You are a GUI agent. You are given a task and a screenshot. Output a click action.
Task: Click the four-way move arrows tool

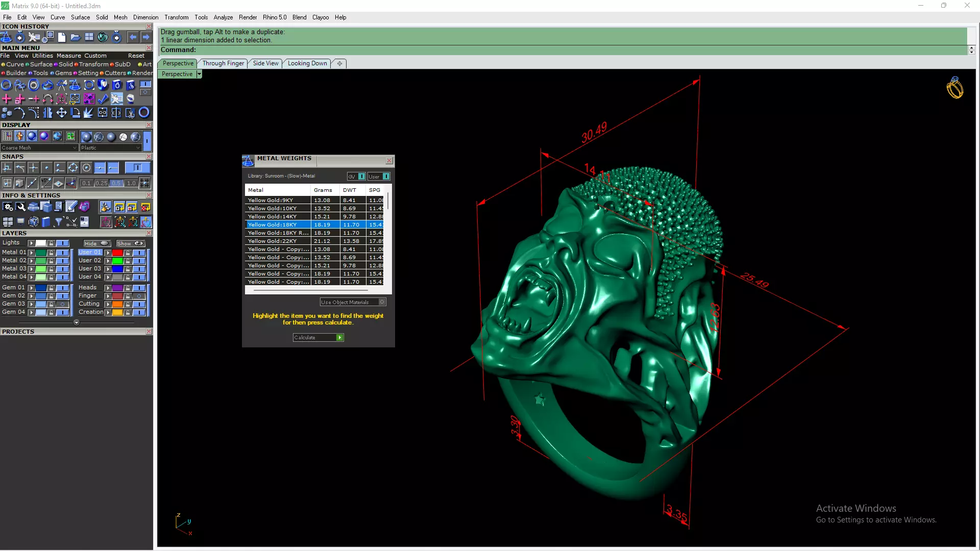tap(61, 113)
